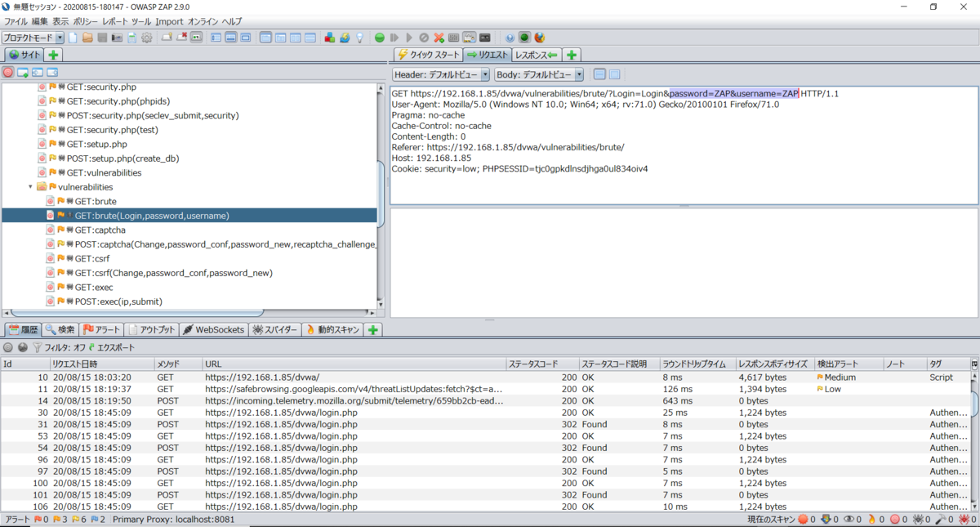Open the 編集 menu
The height and width of the screenshot is (527, 980).
(x=39, y=21)
